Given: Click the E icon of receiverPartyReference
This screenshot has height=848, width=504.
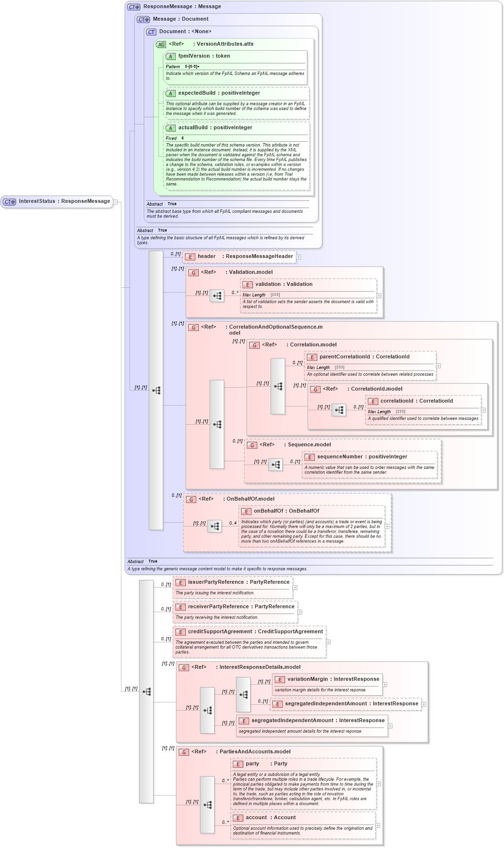Looking at the screenshot, I should [x=180, y=607].
